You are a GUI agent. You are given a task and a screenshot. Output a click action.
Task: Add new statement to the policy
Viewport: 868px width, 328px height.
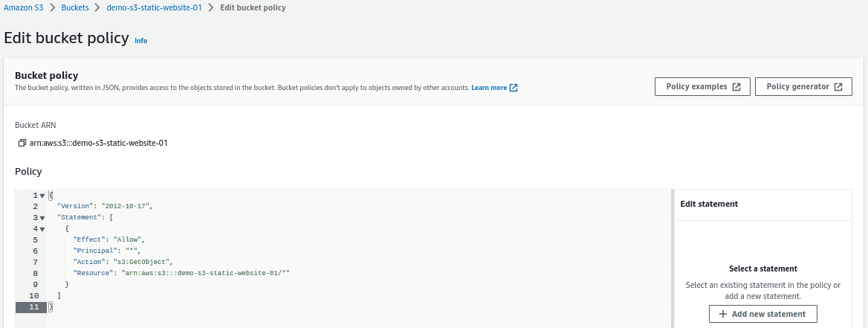point(762,314)
